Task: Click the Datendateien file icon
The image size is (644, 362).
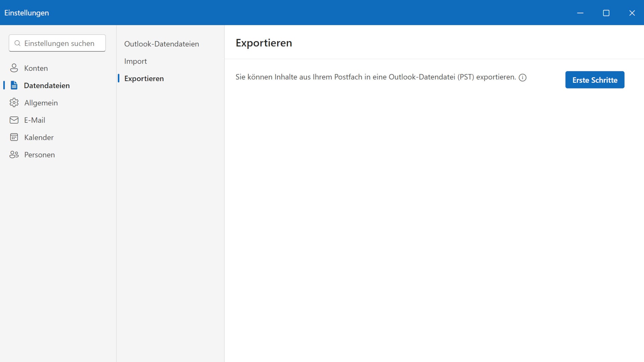Action: 14,85
